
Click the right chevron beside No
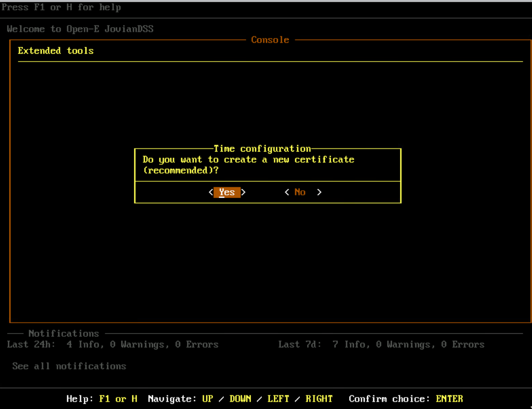coord(319,192)
